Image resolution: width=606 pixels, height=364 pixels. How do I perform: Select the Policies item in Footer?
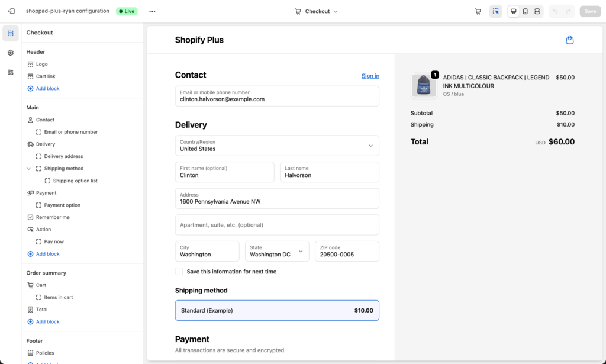coord(45,353)
